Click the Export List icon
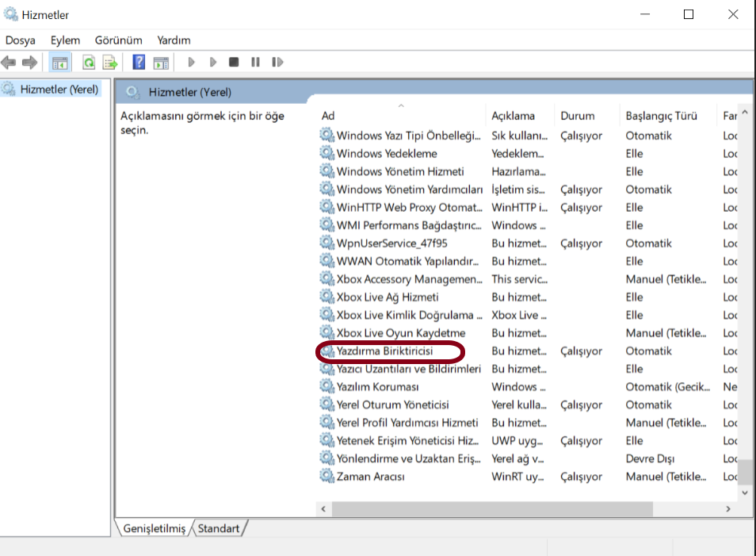This screenshot has width=756, height=556. click(110, 62)
